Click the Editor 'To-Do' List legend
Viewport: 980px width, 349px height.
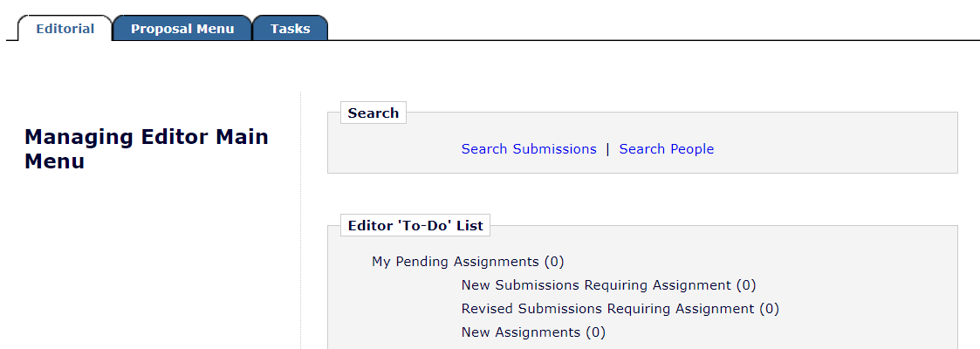pyautogui.click(x=415, y=226)
